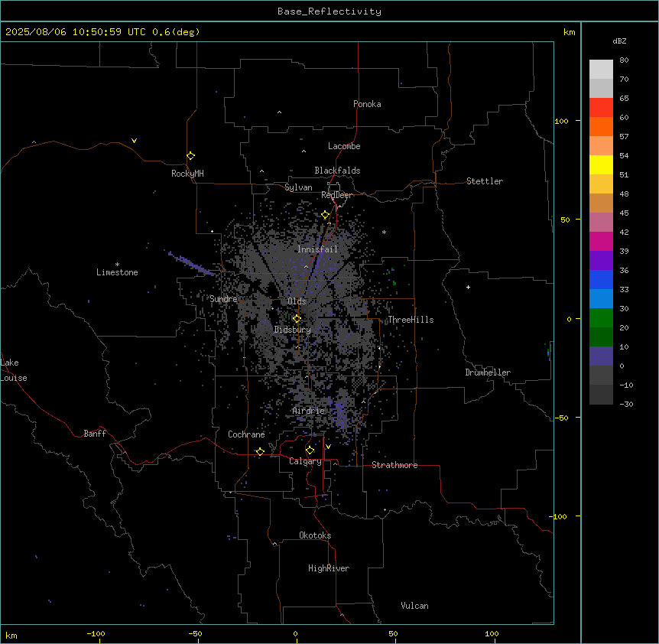This screenshot has width=659, height=644.
Task: Click the Lake Louise label
Action: click(14, 370)
